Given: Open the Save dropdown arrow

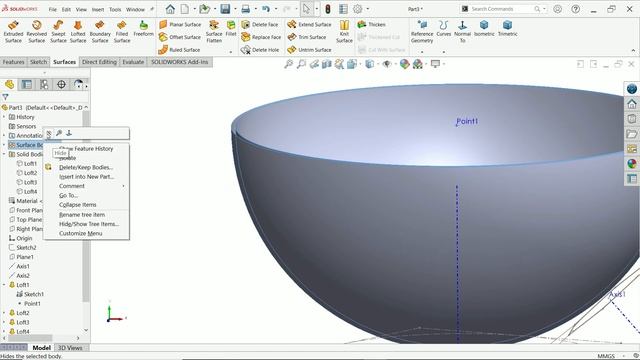Looking at the screenshot, I should click(x=235, y=9).
